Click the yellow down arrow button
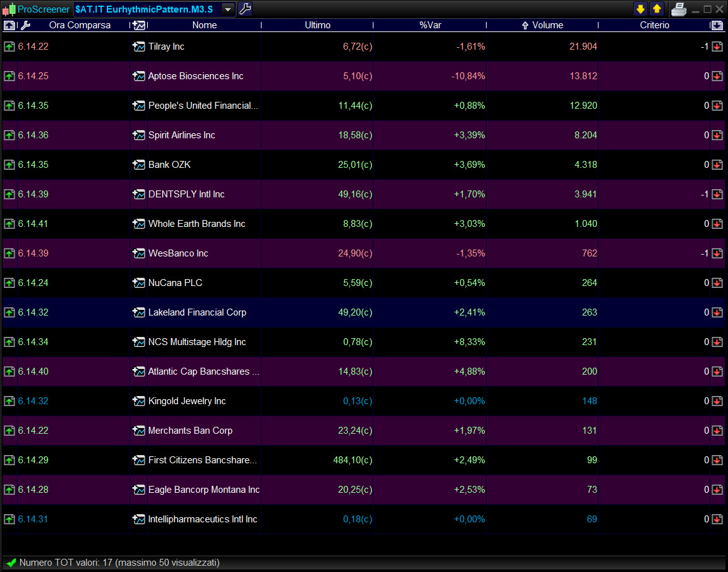Viewport: 728px width, 572px height. click(640, 9)
